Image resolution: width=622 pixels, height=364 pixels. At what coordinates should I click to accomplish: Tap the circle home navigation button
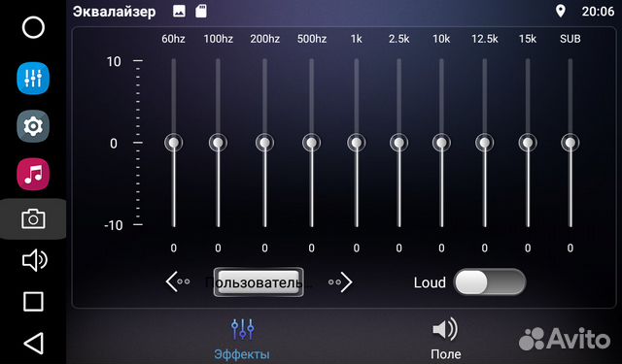(x=33, y=27)
